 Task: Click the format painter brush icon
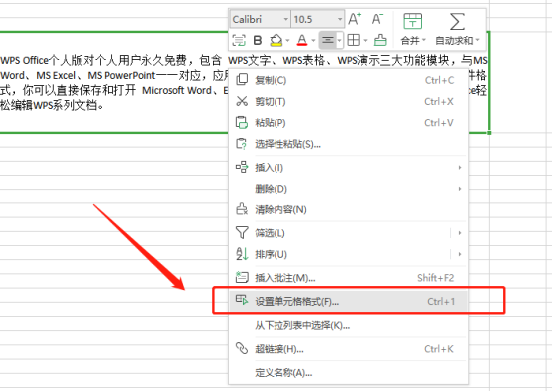(380, 40)
